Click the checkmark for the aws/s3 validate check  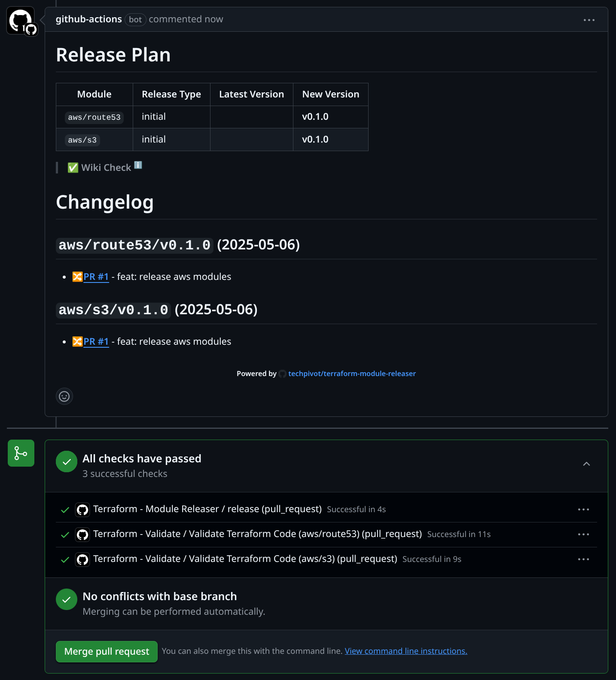tap(65, 560)
